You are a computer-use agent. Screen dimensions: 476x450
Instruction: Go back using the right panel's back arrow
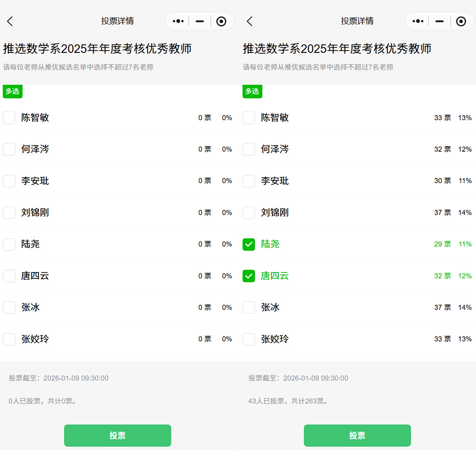250,21
